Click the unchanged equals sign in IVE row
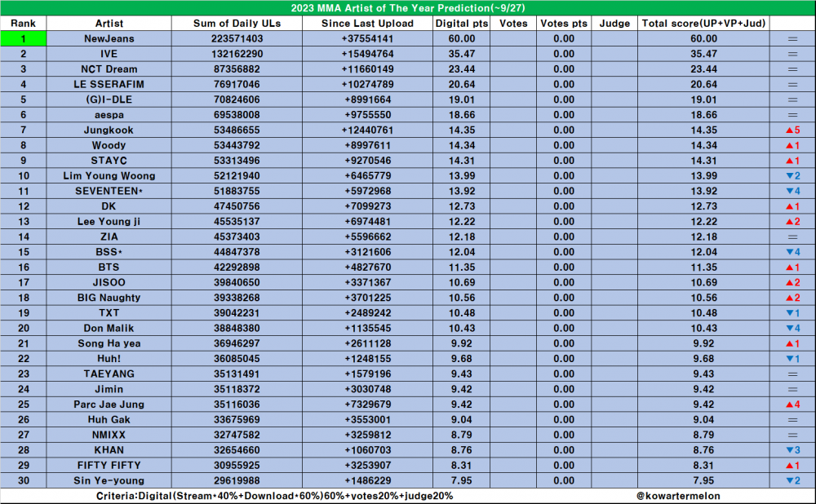The image size is (816, 504). [792, 54]
